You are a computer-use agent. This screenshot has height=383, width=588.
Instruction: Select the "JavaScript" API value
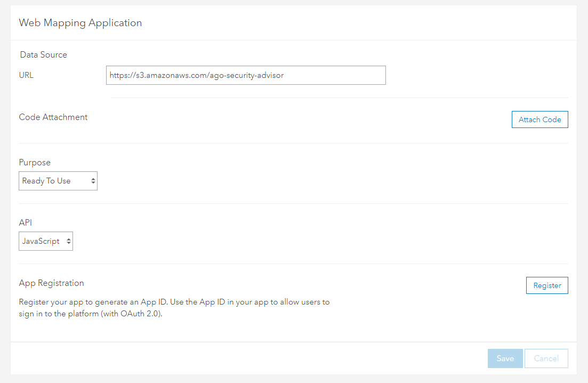(x=40, y=241)
